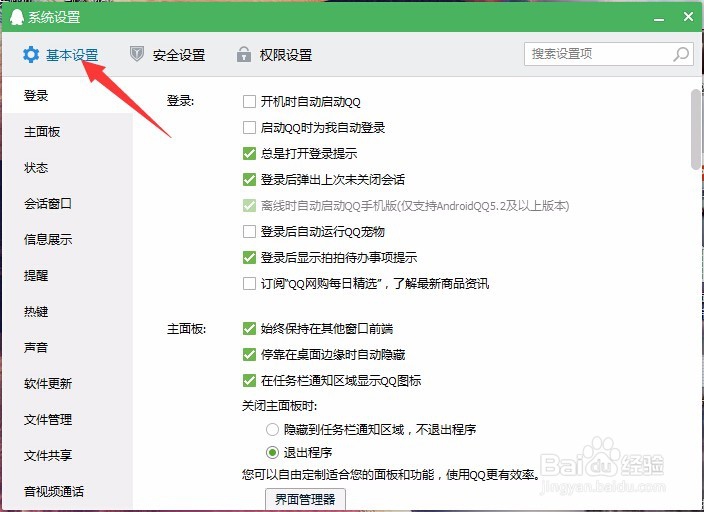Click the 系统设置 window title

pyautogui.click(x=54, y=18)
